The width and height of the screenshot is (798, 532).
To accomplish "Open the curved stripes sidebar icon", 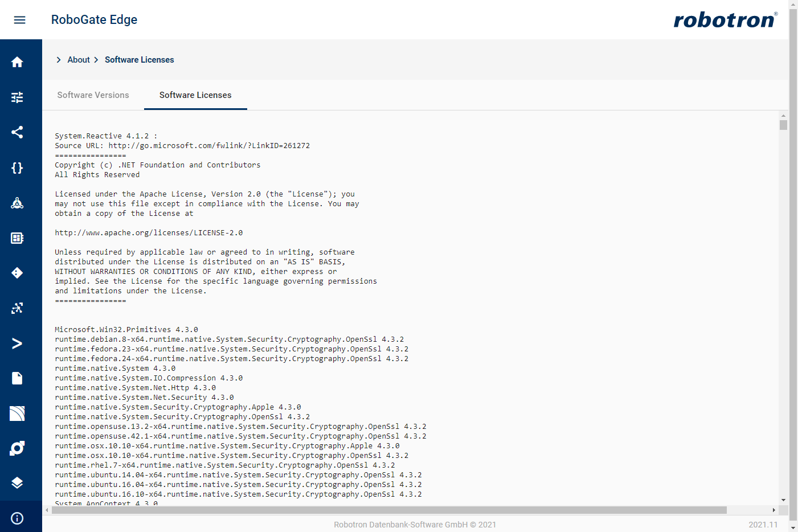I will coord(17,414).
